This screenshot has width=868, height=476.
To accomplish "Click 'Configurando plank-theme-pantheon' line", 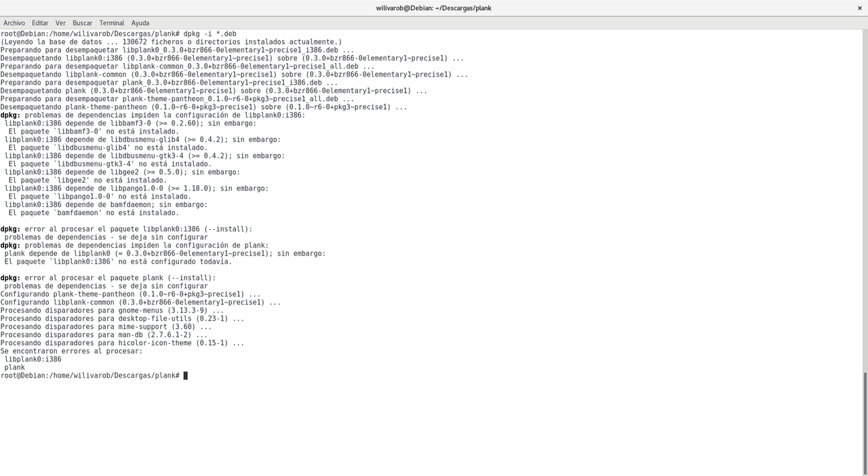I will (x=131, y=294).
